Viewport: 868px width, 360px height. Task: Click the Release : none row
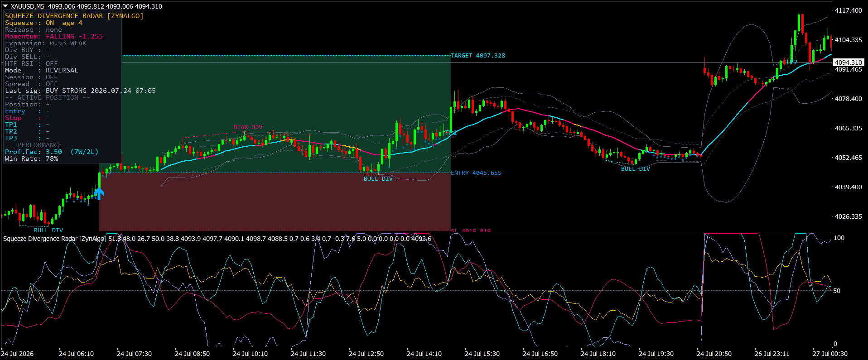pyautogui.click(x=34, y=29)
